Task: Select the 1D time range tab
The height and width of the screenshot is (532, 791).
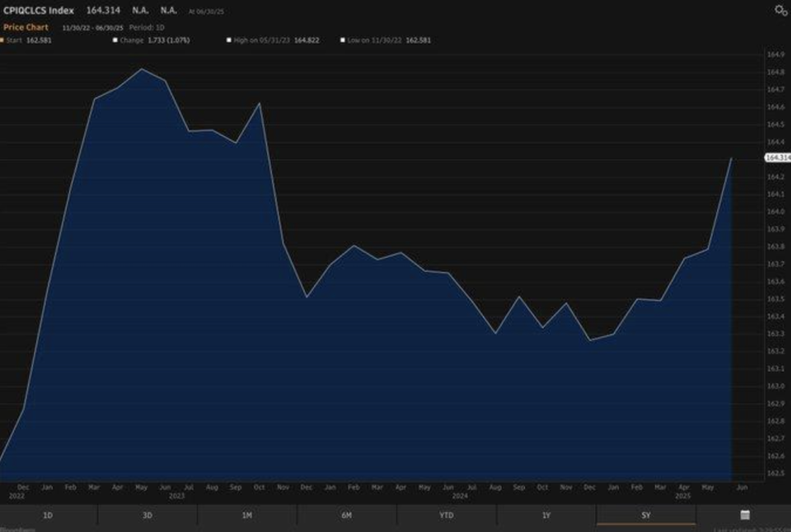Action: click(48, 515)
